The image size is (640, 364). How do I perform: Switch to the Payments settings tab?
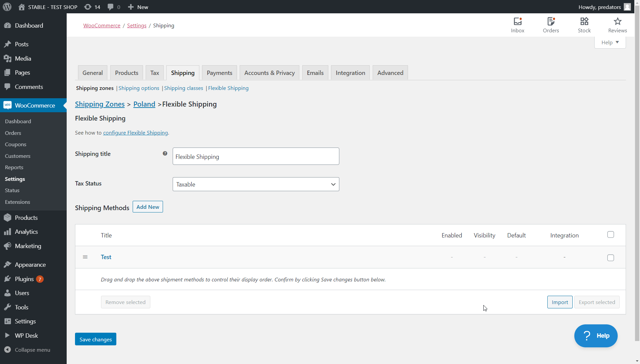[219, 73]
